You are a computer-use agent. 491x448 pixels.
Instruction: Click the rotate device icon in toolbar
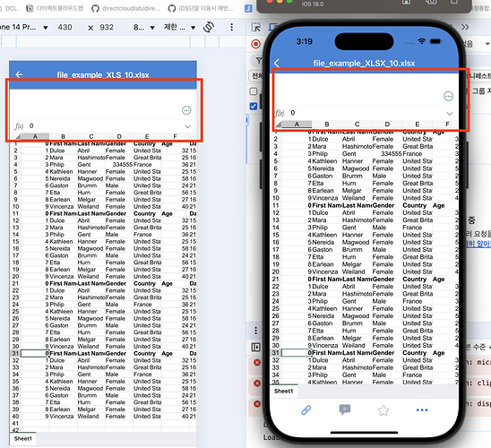coord(209,27)
